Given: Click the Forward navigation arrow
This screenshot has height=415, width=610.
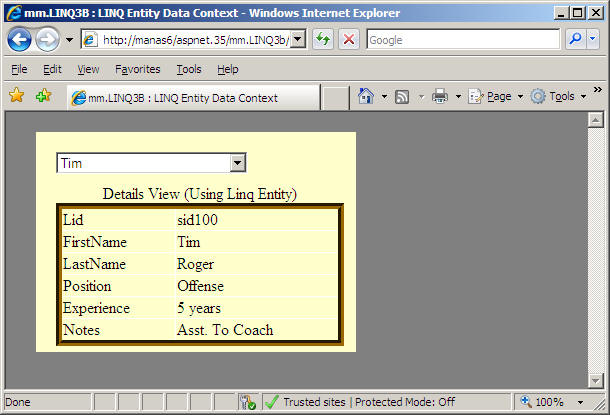Looking at the screenshot, I should [47, 39].
